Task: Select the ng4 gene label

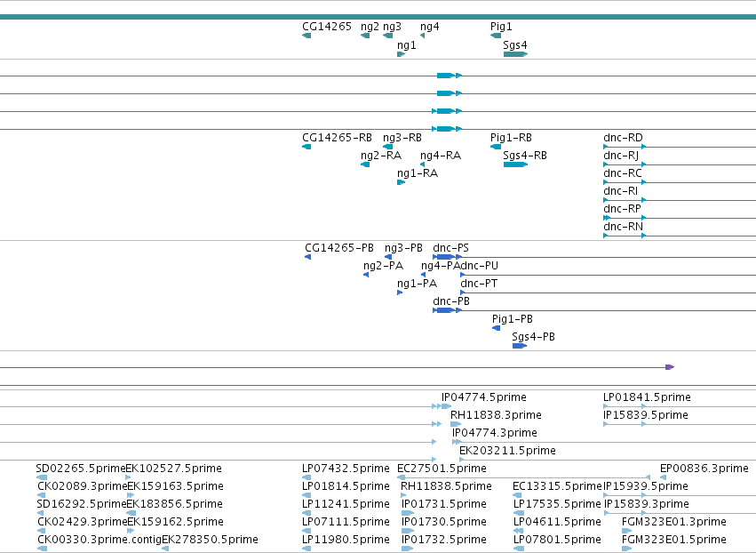Action: tap(429, 27)
